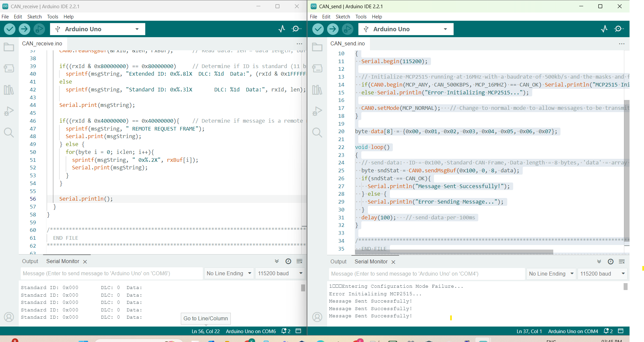
Task: Open Sketch menu in CAN_receive window
Action: 34,17
